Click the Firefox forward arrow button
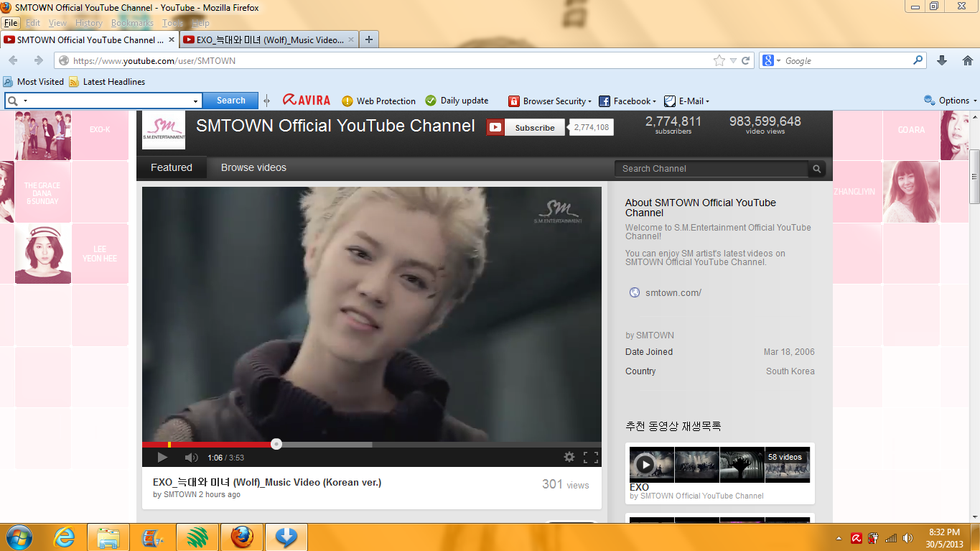This screenshot has height=551, width=980. (x=39, y=61)
